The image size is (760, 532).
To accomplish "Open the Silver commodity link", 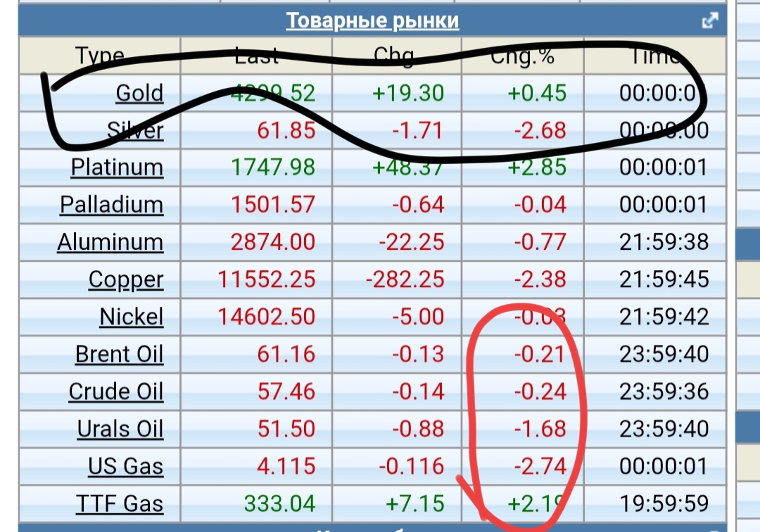I will click(135, 130).
